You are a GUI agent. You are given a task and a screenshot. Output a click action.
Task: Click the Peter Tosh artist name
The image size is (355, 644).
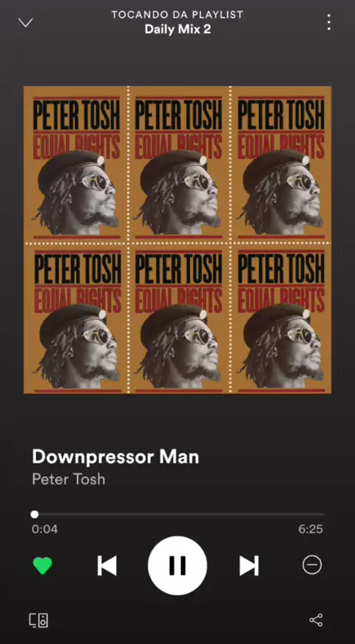coord(69,479)
